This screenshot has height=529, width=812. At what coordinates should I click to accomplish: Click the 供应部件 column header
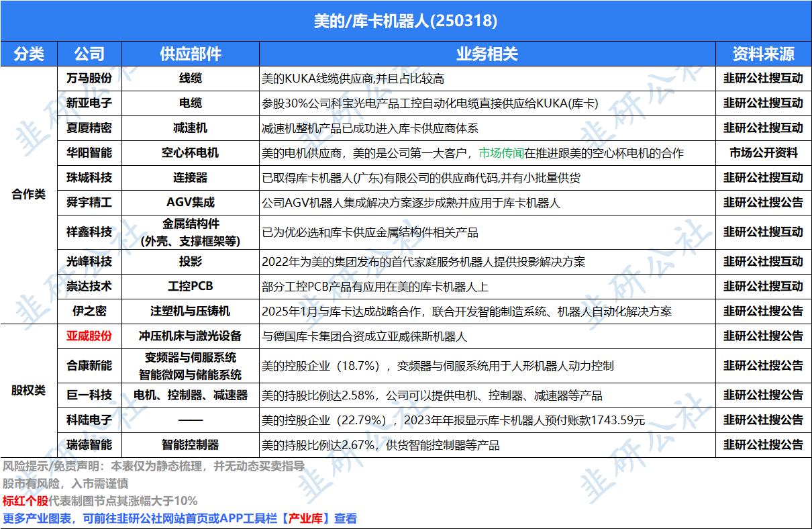[x=191, y=54]
